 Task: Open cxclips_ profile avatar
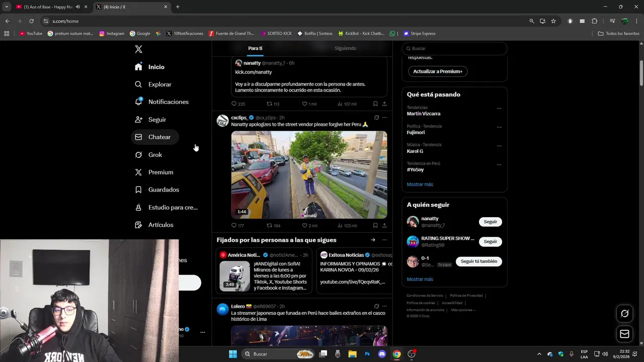222,121
